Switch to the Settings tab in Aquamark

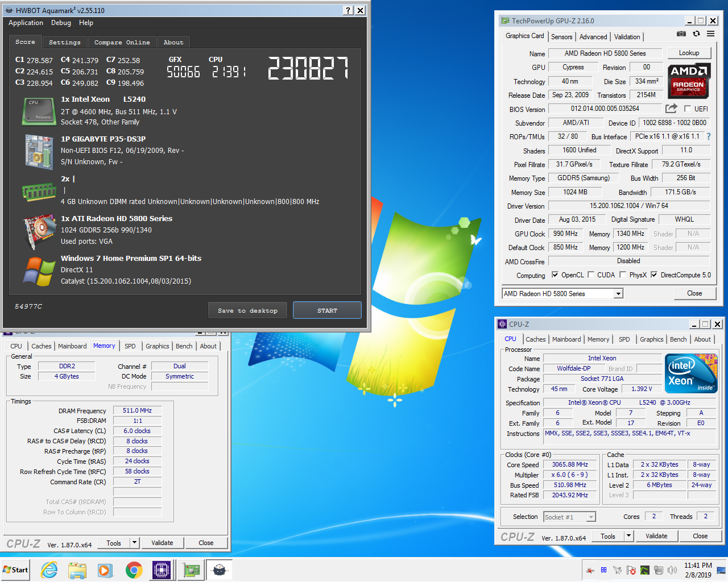point(65,43)
